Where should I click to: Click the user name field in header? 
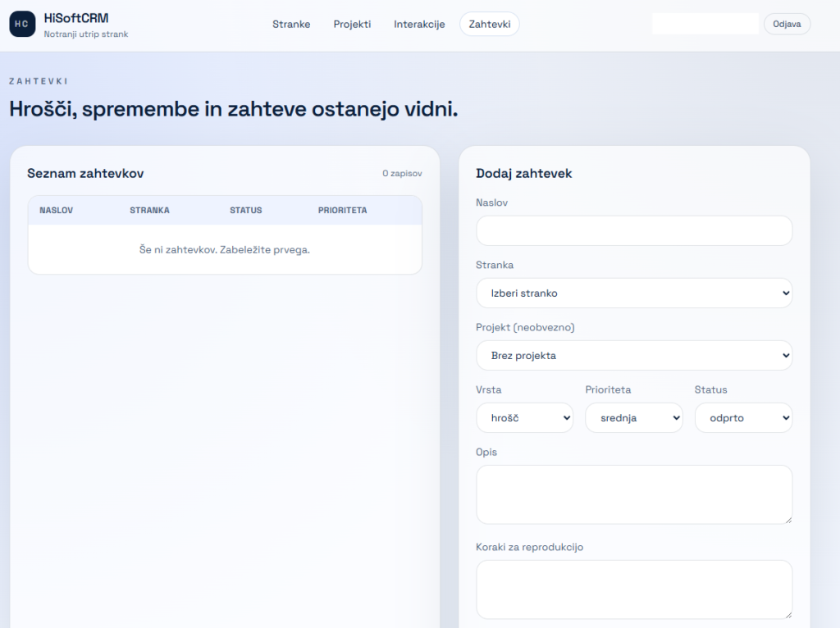point(705,24)
